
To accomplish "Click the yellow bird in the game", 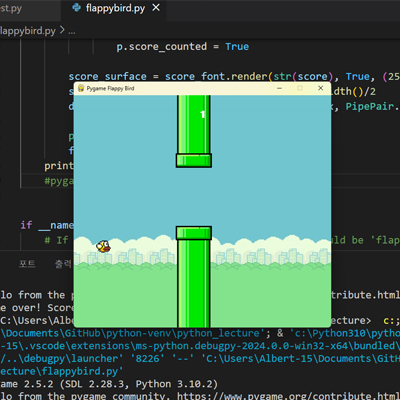I will click(103, 247).
